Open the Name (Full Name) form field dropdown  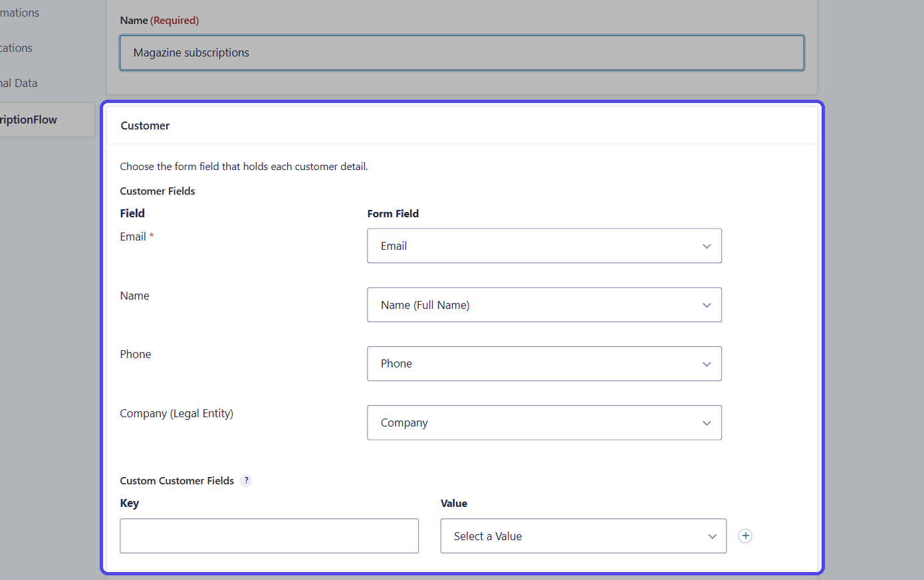click(x=544, y=305)
